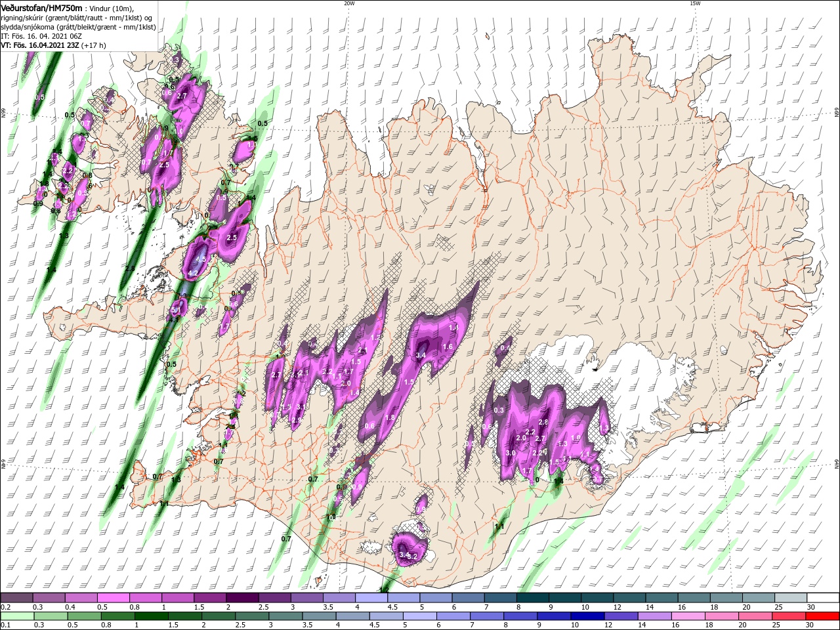Click the top-row legend label 0.2
This screenshot has width=840, height=630.
click(6, 607)
